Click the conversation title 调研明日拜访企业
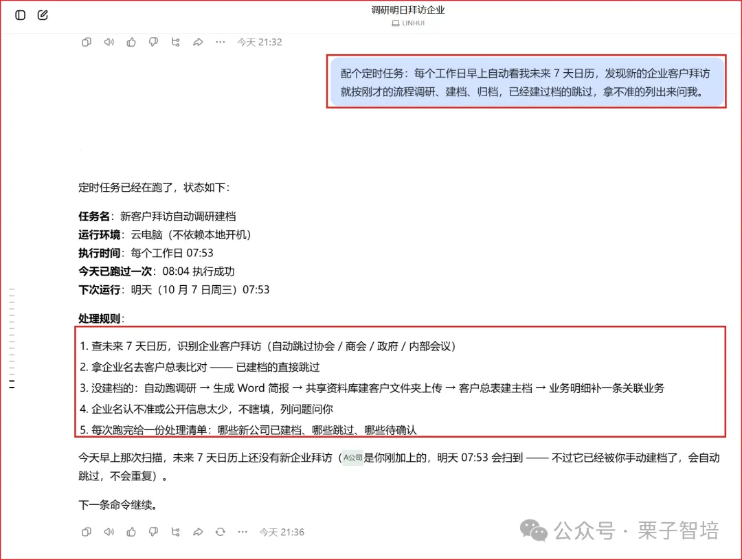Screen dimensions: 742x560 tap(408, 10)
